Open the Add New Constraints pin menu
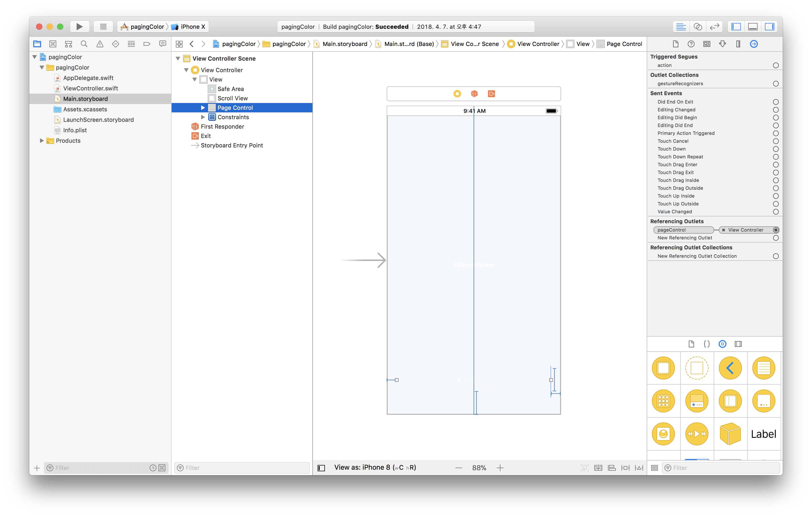Screen dimensions: 812x517 point(625,468)
